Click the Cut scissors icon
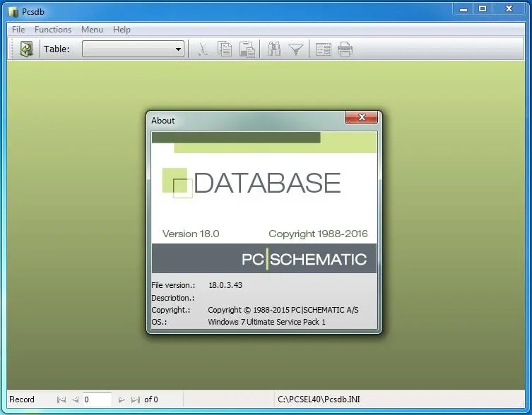The width and height of the screenshot is (532, 415). coord(203,49)
